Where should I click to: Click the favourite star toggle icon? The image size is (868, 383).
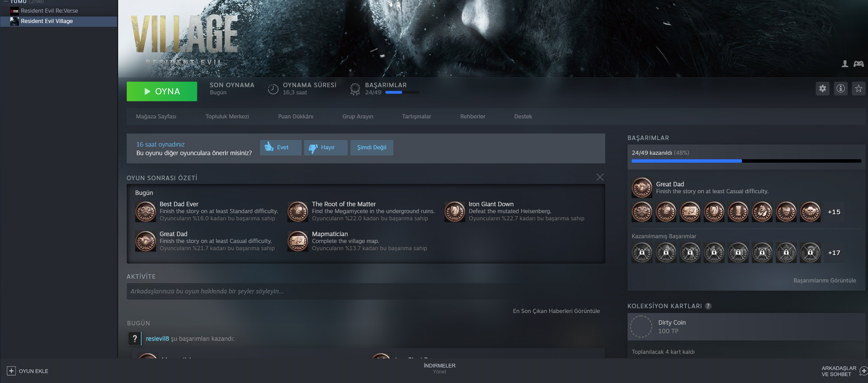point(859,89)
